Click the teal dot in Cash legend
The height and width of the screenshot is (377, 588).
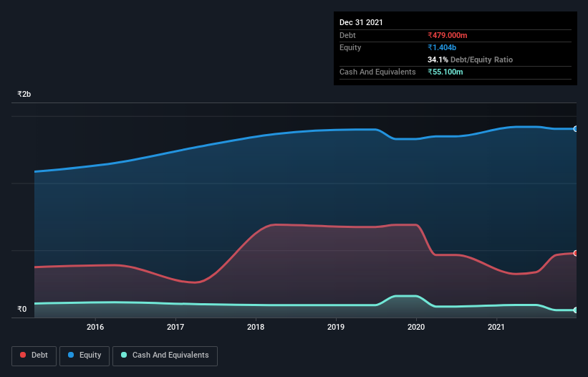tap(124, 355)
